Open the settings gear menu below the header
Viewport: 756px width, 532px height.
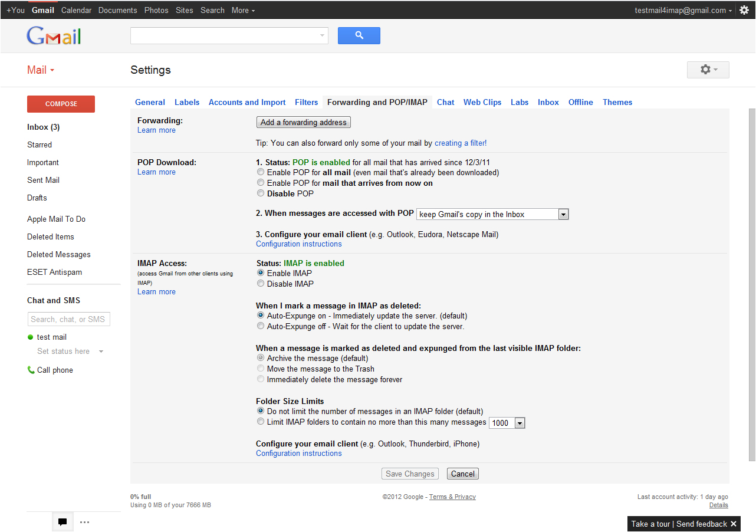[x=708, y=70]
